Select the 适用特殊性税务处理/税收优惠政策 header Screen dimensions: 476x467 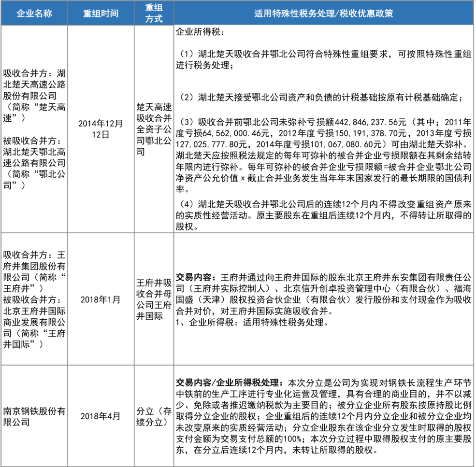coord(323,14)
